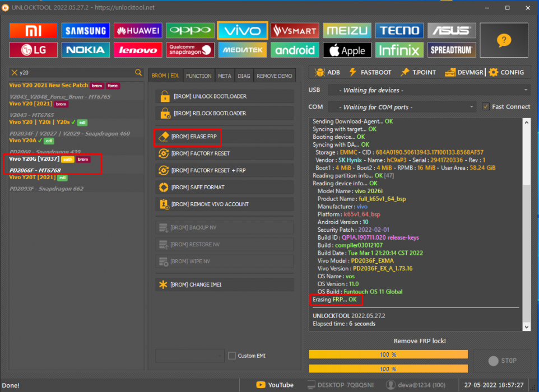Click the log scrollbar down arrow
This screenshot has width=539, height=392.
(x=526, y=327)
